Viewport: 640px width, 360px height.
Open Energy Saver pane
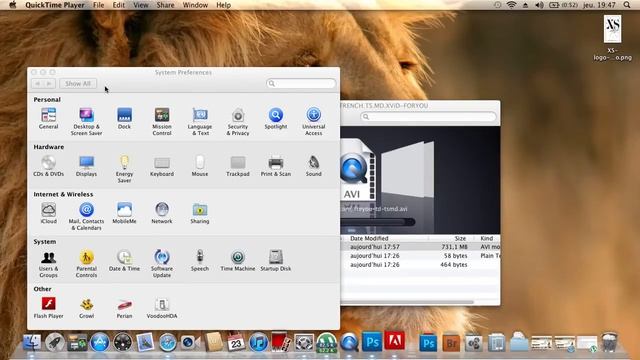click(x=124, y=169)
